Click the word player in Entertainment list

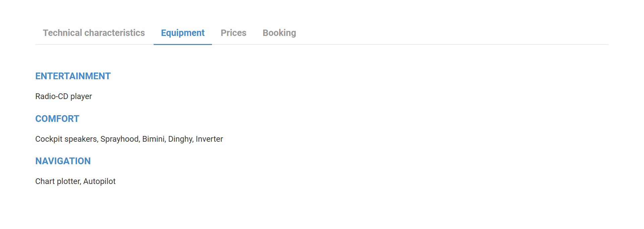pos(81,96)
